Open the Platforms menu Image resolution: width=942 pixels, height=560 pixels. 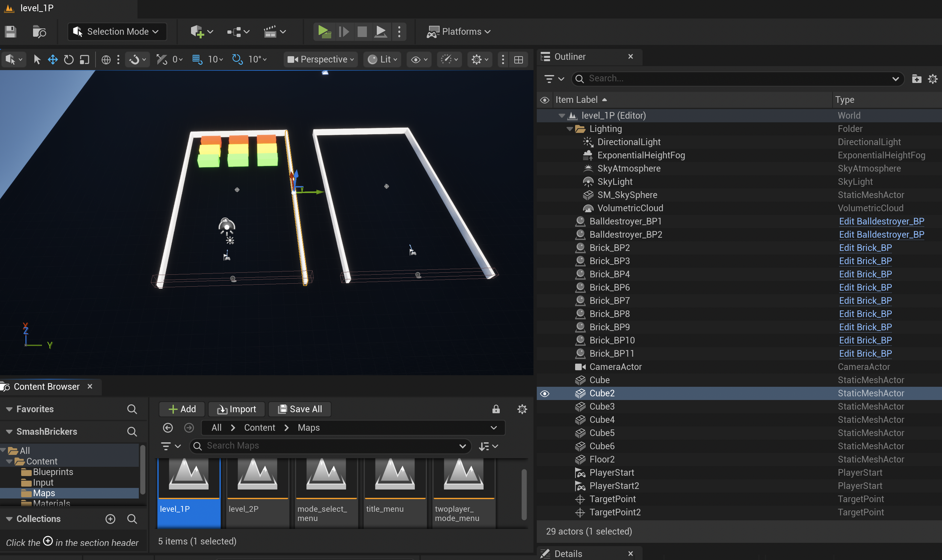coord(458,31)
